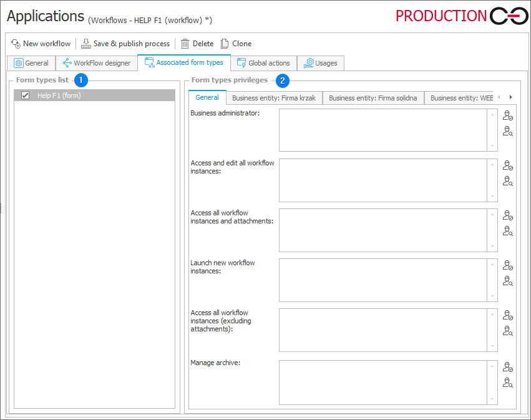
Task: Verify user icon for Manage archive
Action: (508, 367)
